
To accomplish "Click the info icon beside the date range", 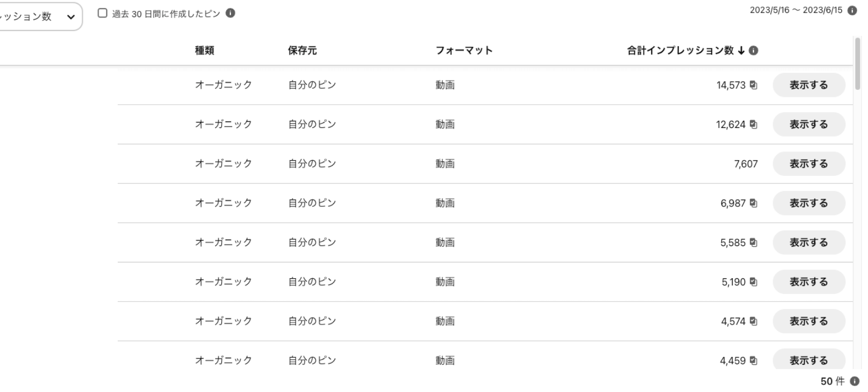I will click(853, 11).
